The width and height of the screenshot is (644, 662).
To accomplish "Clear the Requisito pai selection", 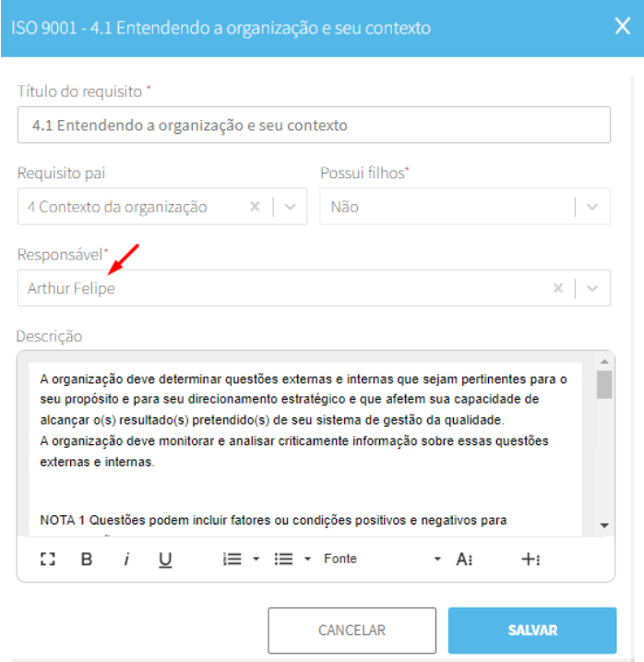I will (255, 207).
